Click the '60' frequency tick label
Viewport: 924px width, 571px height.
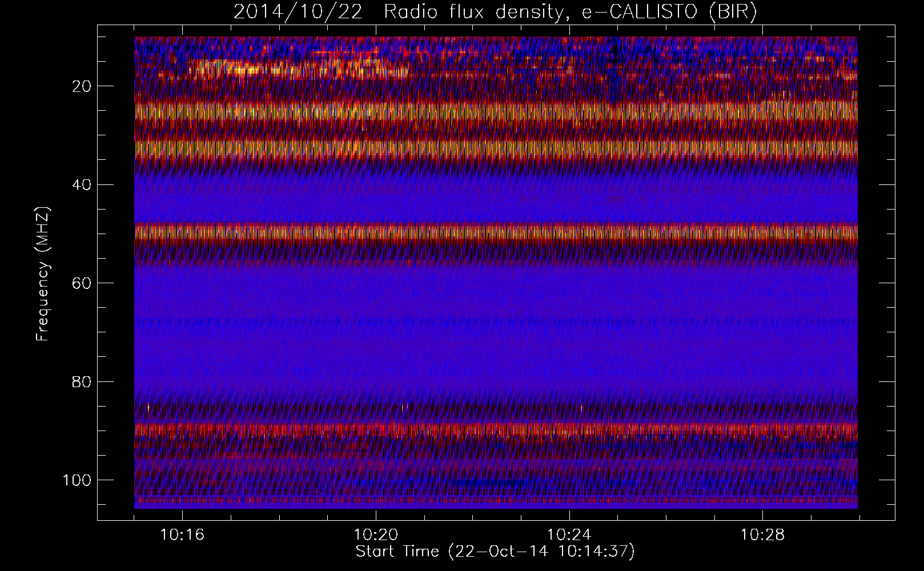tap(82, 283)
